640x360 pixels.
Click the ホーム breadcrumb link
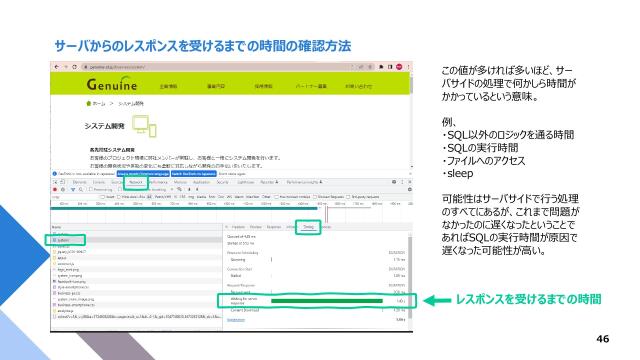tap(98, 104)
